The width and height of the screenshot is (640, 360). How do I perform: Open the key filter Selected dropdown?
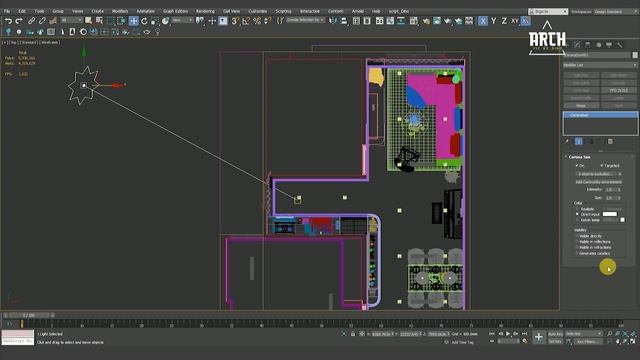pyautogui.click(x=584, y=334)
